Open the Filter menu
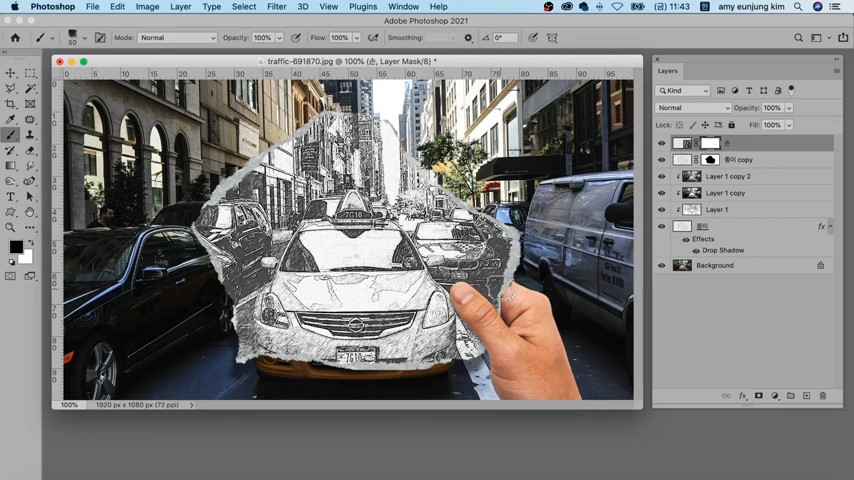Image resolution: width=854 pixels, height=480 pixels. tap(276, 7)
